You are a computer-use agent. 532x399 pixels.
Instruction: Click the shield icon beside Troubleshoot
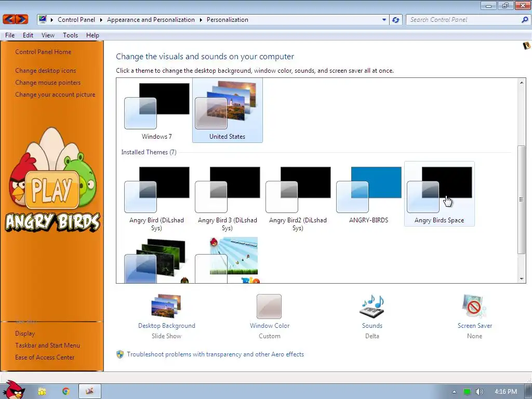coord(120,354)
